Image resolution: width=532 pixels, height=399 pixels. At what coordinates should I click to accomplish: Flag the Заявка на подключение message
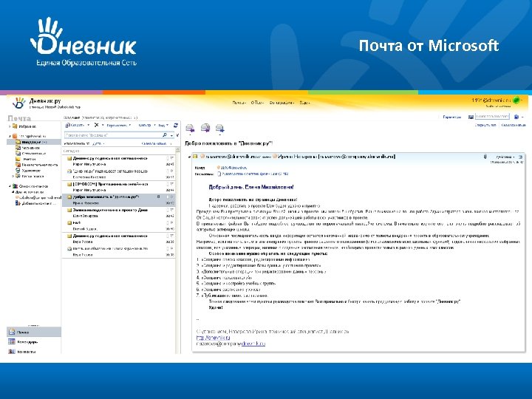tap(171, 211)
